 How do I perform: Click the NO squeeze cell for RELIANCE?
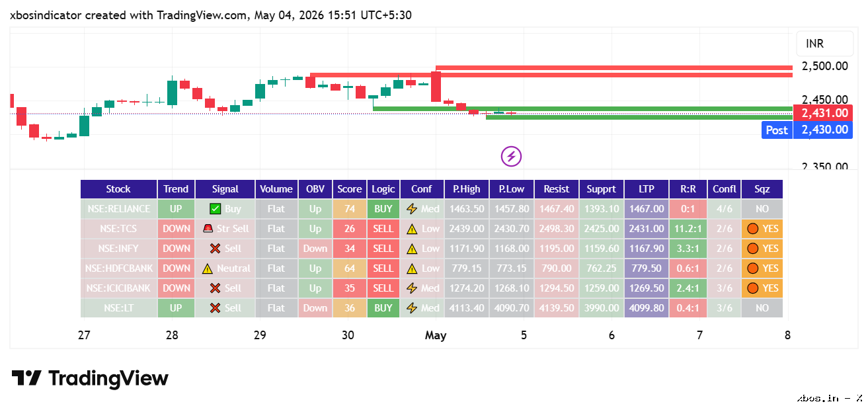pos(762,209)
